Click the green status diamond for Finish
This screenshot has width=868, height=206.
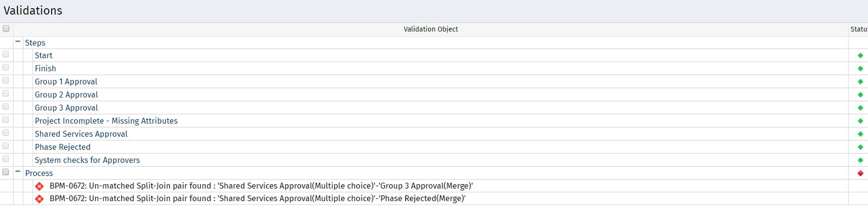pos(860,69)
